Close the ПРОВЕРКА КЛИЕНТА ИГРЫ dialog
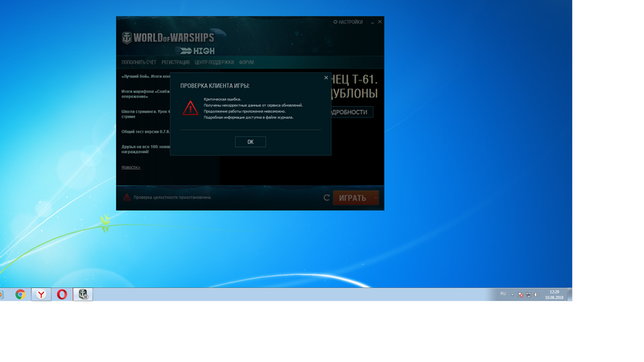The image size is (644, 362). 326,77
